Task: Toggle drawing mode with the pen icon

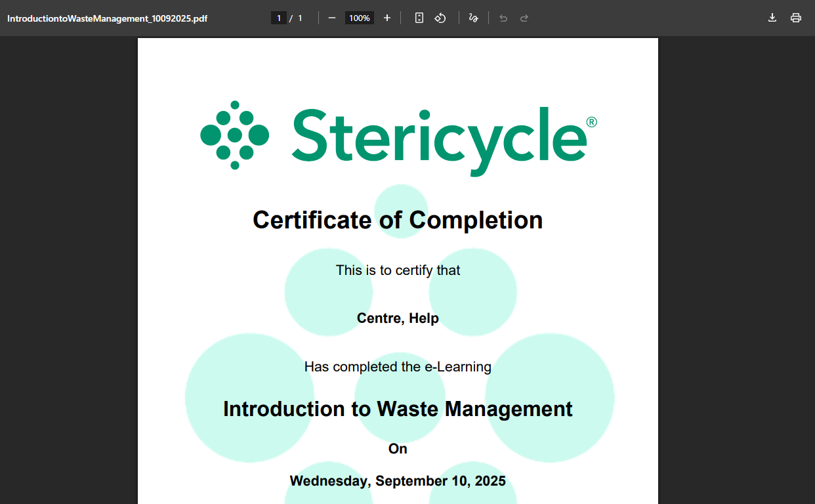Action: [x=473, y=18]
